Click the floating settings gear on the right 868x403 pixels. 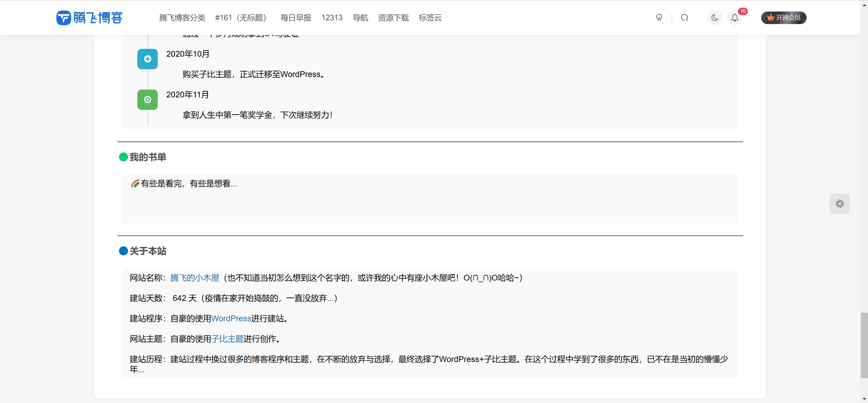tap(840, 204)
